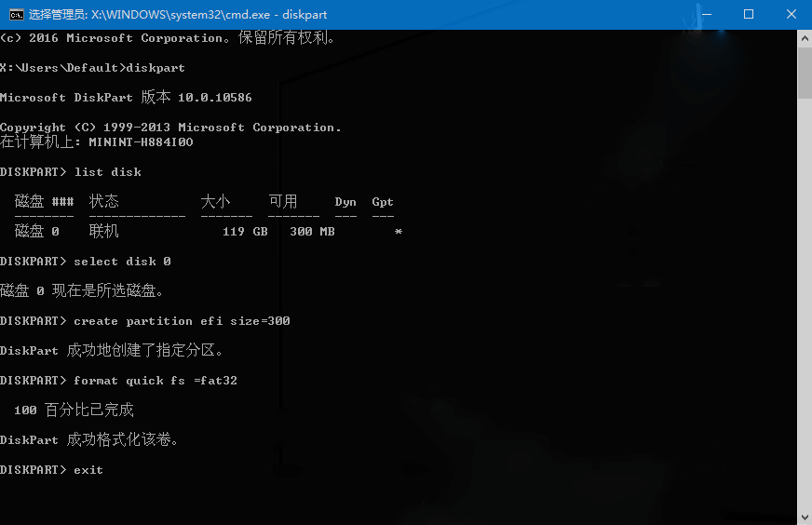Screen dimensions: 812x525
Task: Click the scrollbar up arrow
Action: (805, 37)
